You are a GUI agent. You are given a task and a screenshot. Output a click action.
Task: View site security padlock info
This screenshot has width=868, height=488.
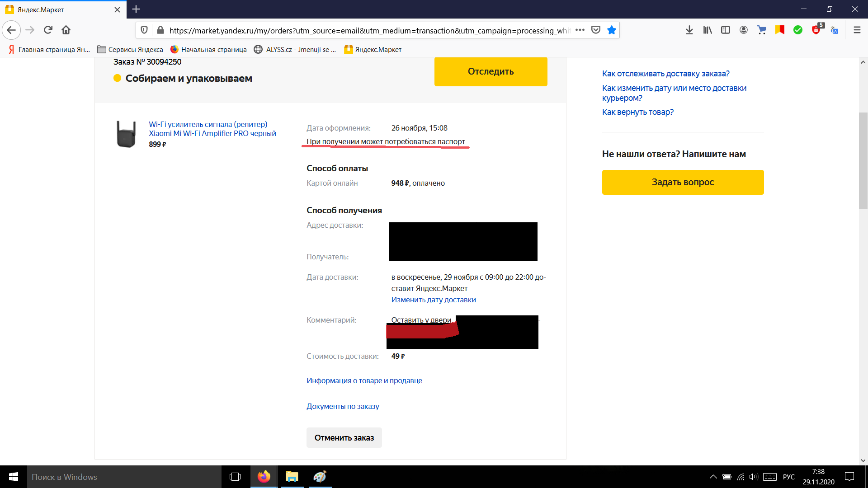(x=160, y=30)
